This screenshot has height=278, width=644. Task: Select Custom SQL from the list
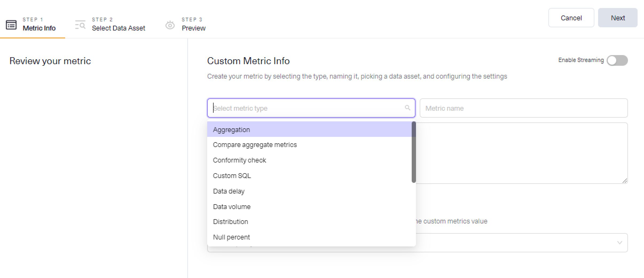click(x=232, y=176)
